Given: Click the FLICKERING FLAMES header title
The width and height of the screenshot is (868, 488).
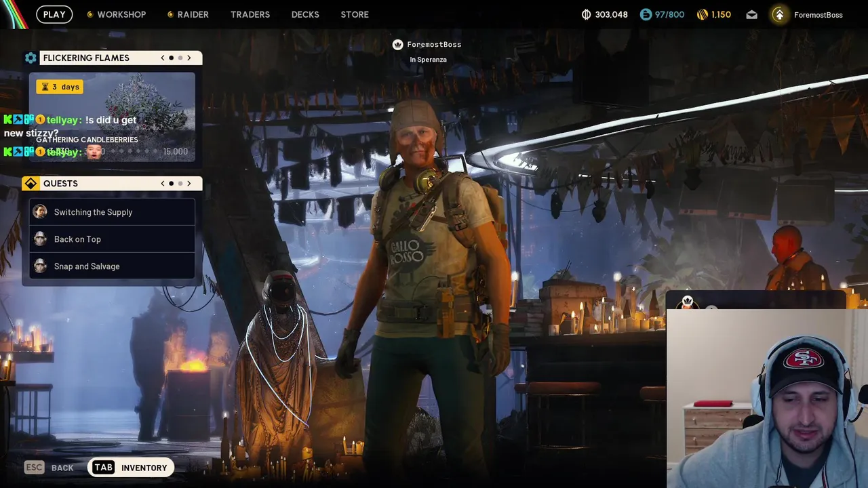Looking at the screenshot, I should pos(86,58).
